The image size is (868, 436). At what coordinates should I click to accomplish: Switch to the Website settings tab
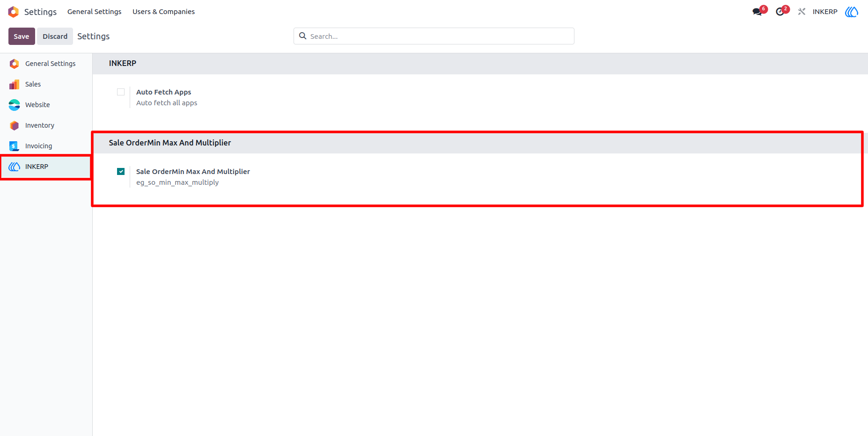point(46,105)
